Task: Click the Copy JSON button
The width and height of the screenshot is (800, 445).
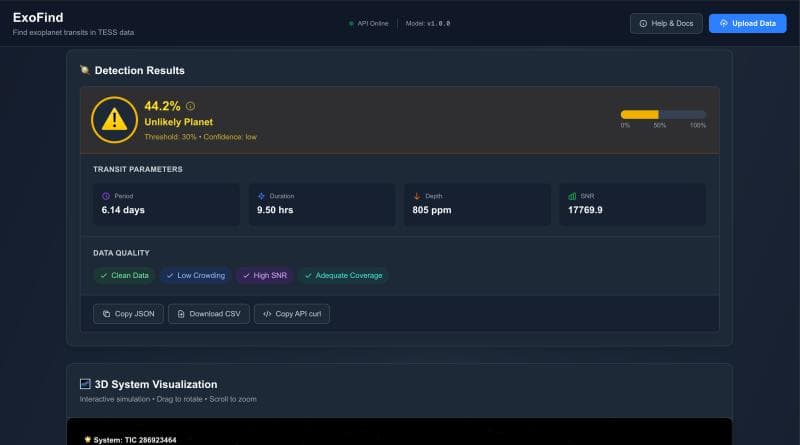Action: coord(128,314)
